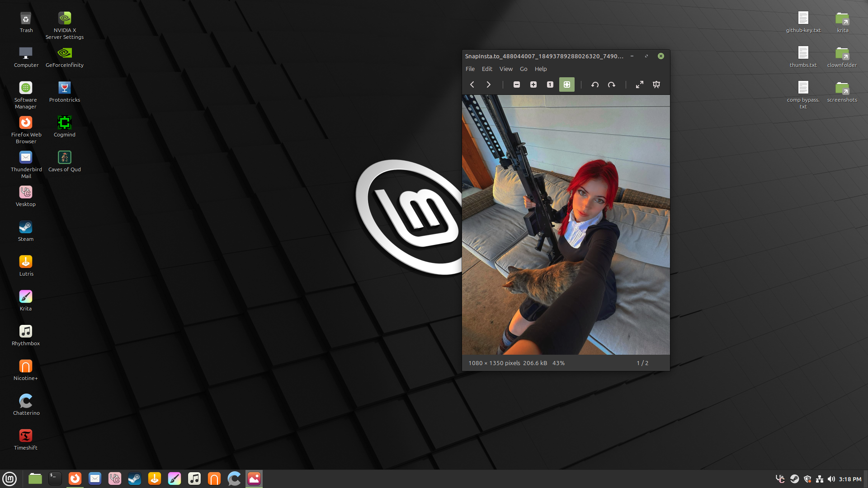868x488 pixels.
Task: Open Firefox from the taskbar
Action: point(75,479)
